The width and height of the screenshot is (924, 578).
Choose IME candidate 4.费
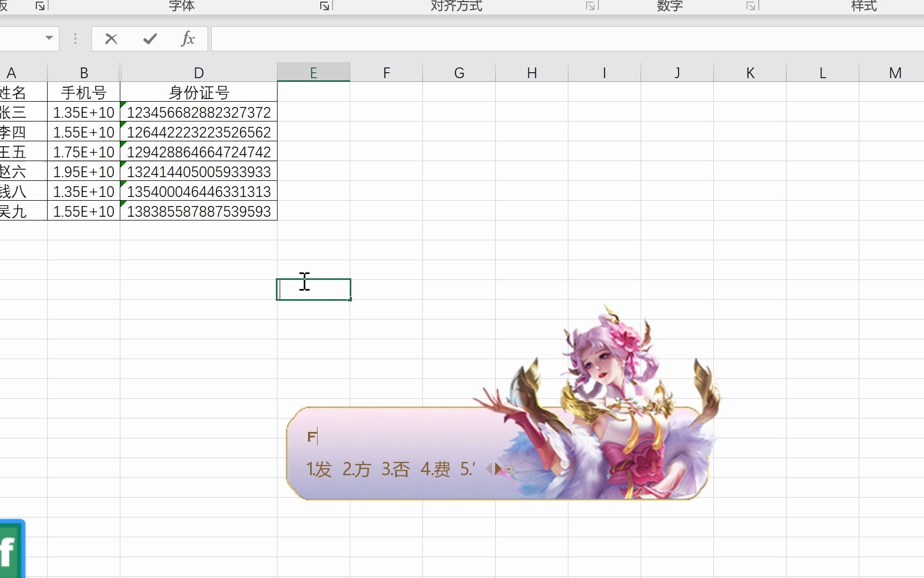tap(435, 469)
